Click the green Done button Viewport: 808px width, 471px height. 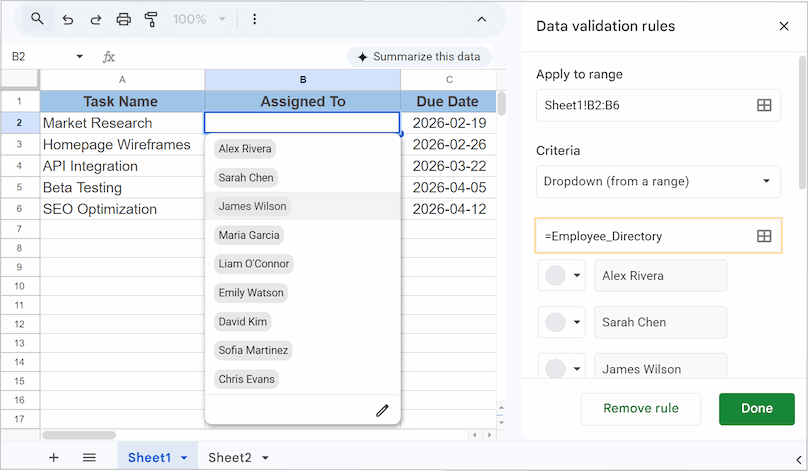pyautogui.click(x=756, y=409)
